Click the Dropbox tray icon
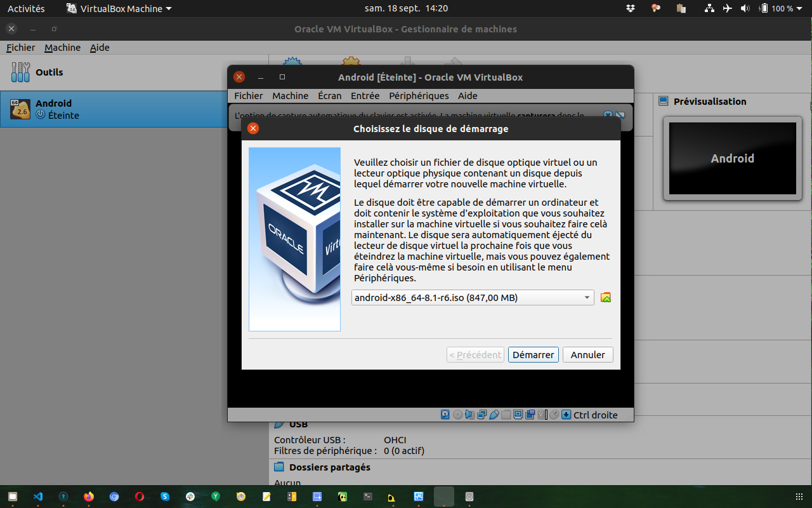Viewport: 812px width, 508px height. 631,9
